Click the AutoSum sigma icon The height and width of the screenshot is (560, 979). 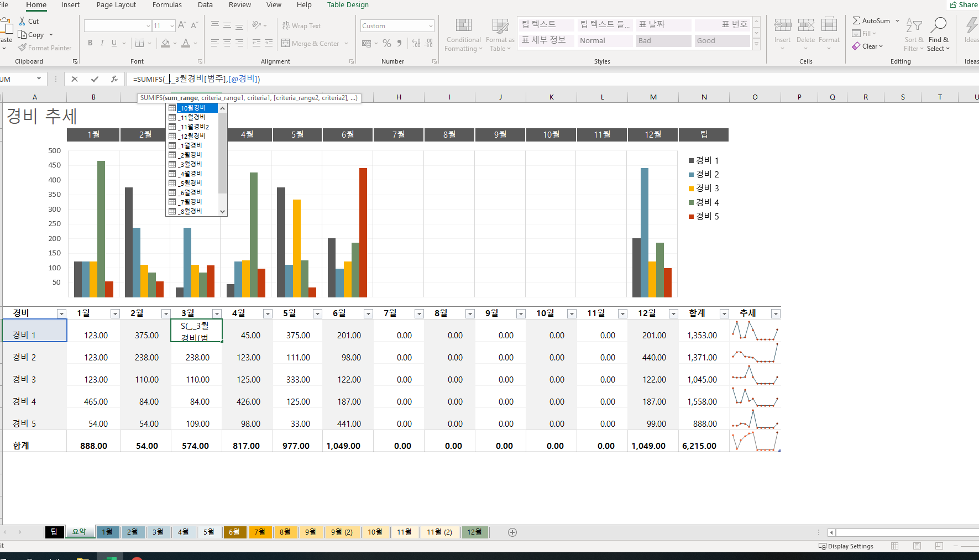click(856, 20)
